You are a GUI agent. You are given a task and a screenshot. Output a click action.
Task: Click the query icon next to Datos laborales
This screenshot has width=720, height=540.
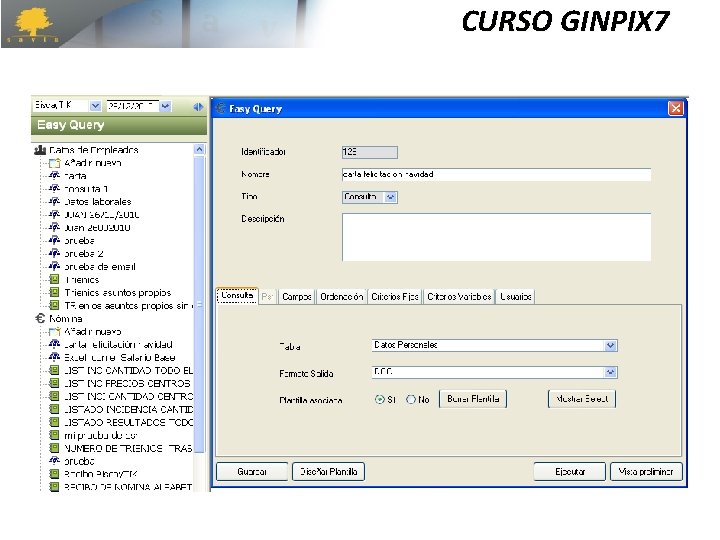pyautogui.click(x=54, y=201)
